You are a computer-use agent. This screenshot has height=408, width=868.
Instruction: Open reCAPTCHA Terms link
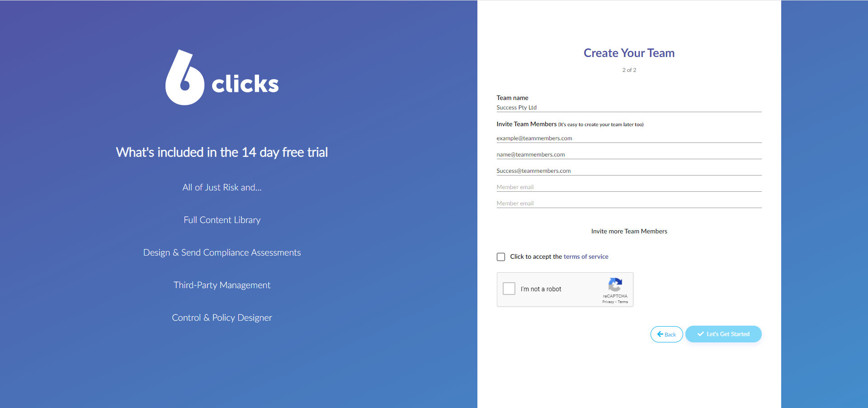[623, 302]
